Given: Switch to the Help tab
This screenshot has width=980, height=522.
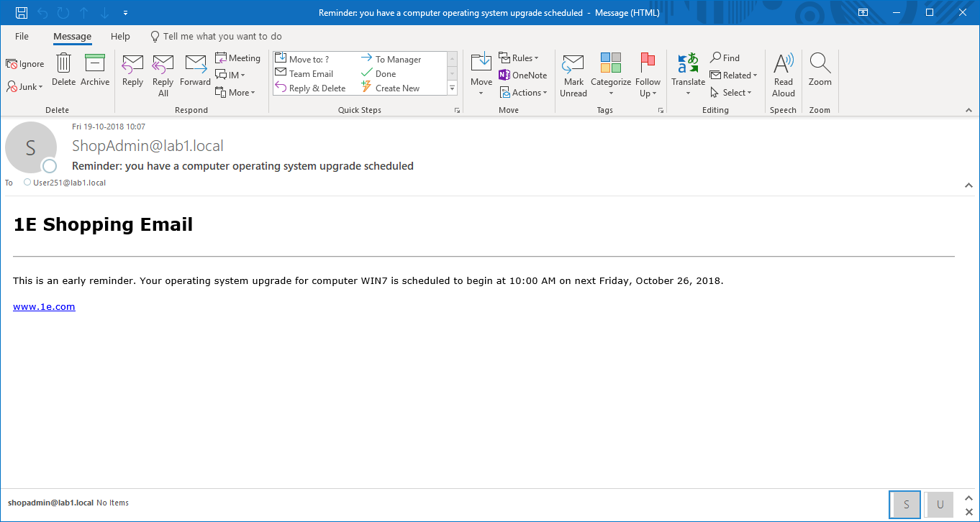Looking at the screenshot, I should 120,37.
